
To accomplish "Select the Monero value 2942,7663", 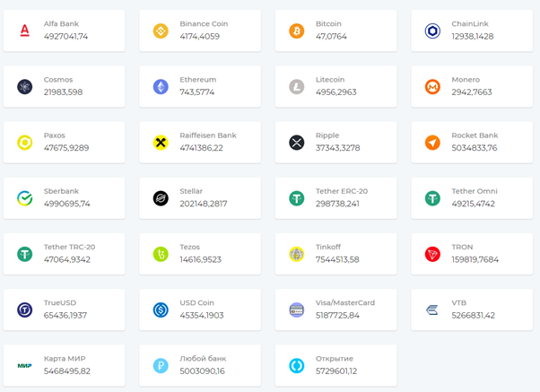I will 472,92.
